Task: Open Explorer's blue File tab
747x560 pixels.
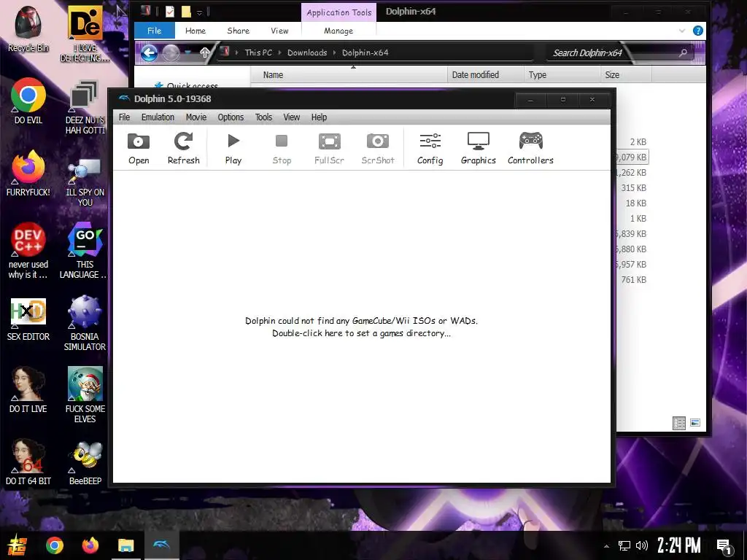Action: pos(155,31)
